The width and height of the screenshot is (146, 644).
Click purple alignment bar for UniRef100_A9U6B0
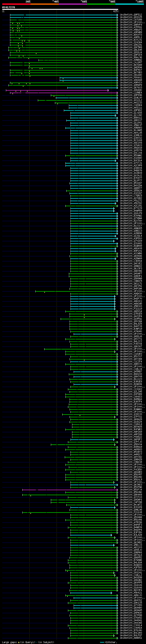tap(57, 90)
